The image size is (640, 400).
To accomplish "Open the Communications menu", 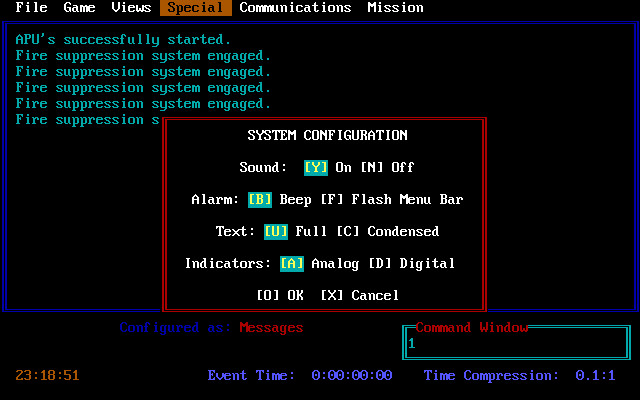I will pyautogui.click(x=296, y=8).
